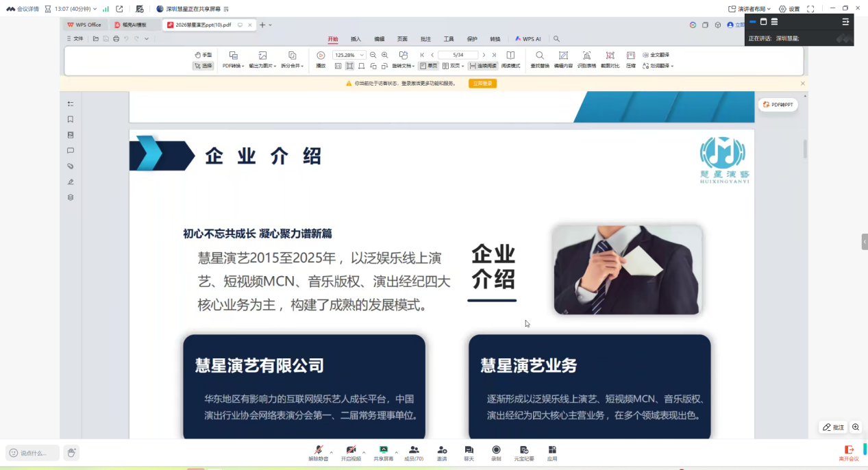Open the 成员(70) participants list
Screen dimensions: 868x470
pyautogui.click(x=414, y=450)
